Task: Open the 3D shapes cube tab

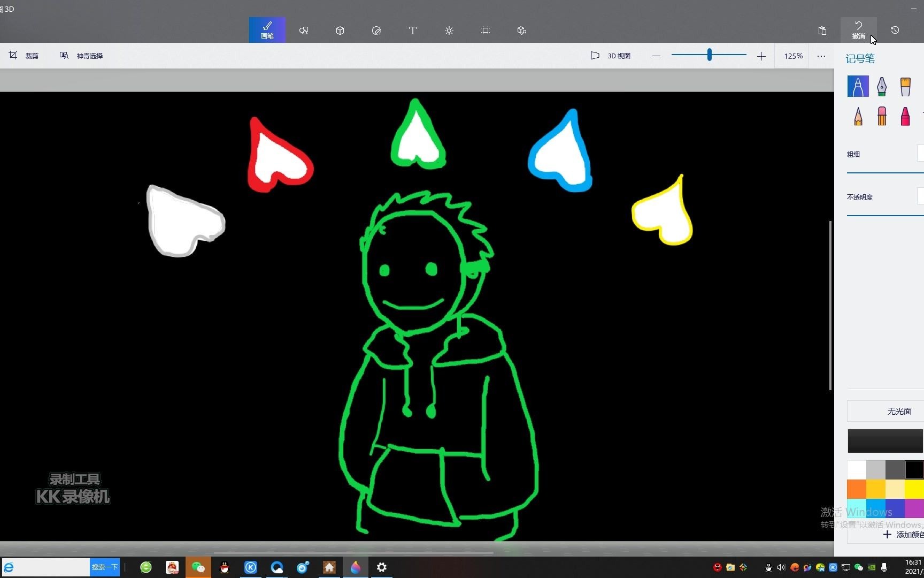Action: (340, 31)
